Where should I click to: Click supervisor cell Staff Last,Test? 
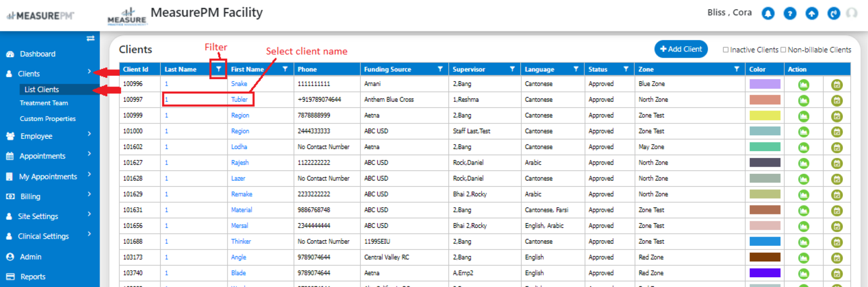[x=471, y=131]
